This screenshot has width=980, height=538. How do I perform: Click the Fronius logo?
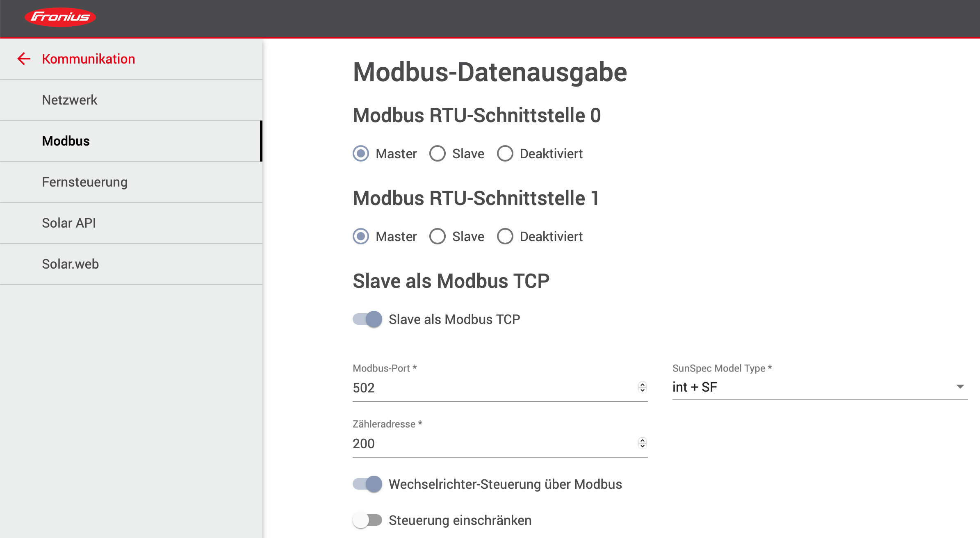click(x=60, y=17)
